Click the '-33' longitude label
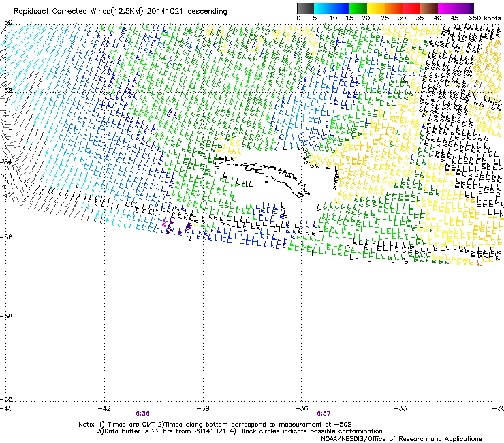Image resolution: width=504 pixels, height=443 pixels. point(400,408)
